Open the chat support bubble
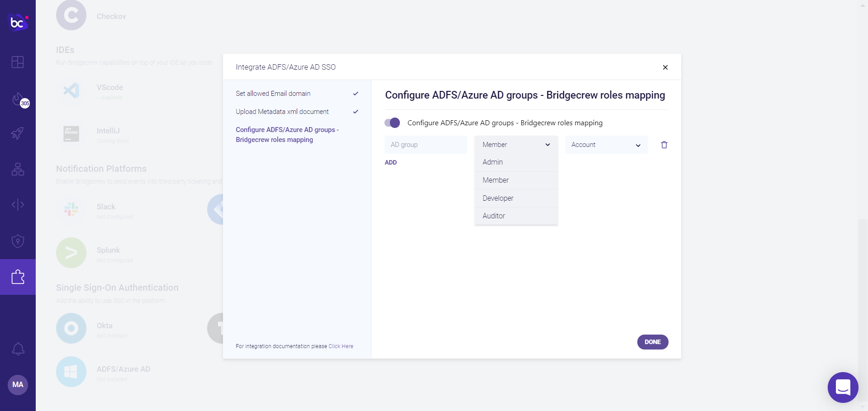This screenshot has width=868, height=411. pos(843,387)
